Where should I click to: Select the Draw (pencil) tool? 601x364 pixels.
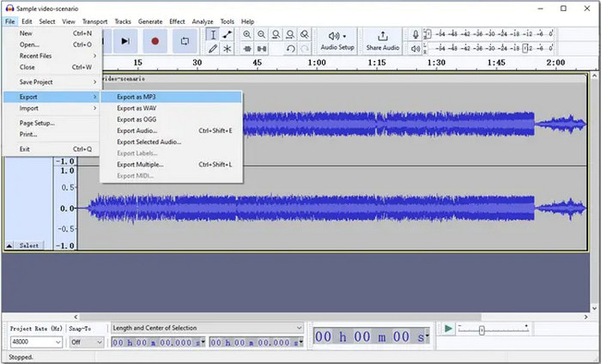click(213, 49)
